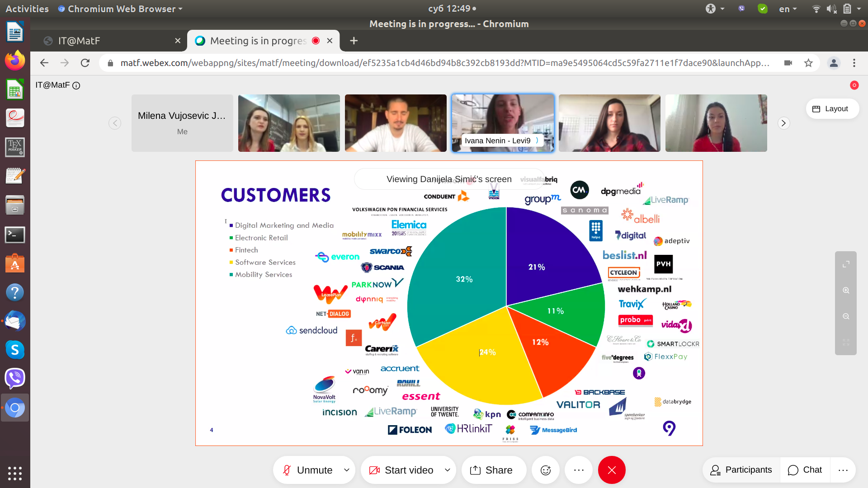Click the IT@MatF meeting info icon
This screenshot has width=868, height=488.
76,85
